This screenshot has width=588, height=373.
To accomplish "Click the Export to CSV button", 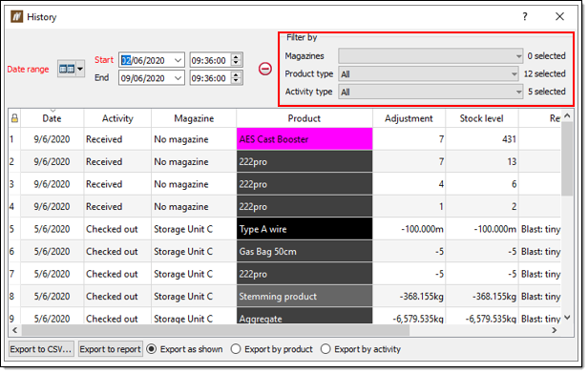I will (x=41, y=349).
